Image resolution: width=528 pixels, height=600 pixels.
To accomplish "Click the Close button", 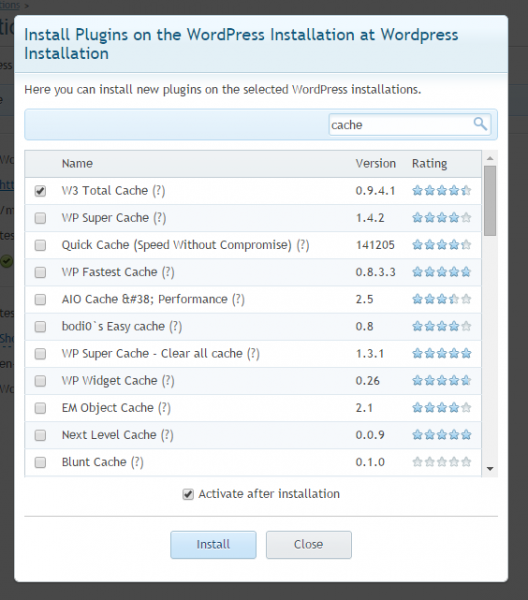I will 309,545.
